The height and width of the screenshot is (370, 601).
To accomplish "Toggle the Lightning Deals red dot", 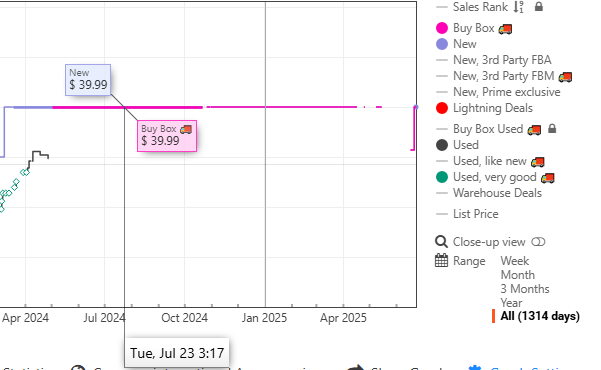I will click(442, 108).
